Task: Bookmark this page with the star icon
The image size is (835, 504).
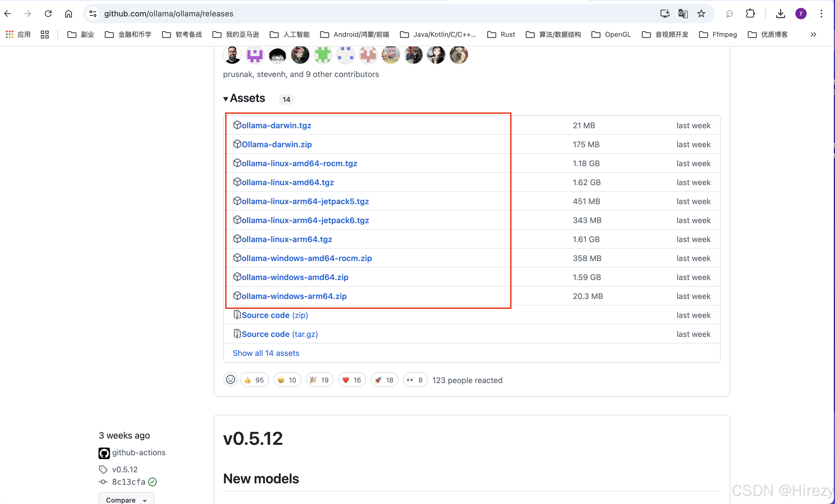Action: click(701, 14)
